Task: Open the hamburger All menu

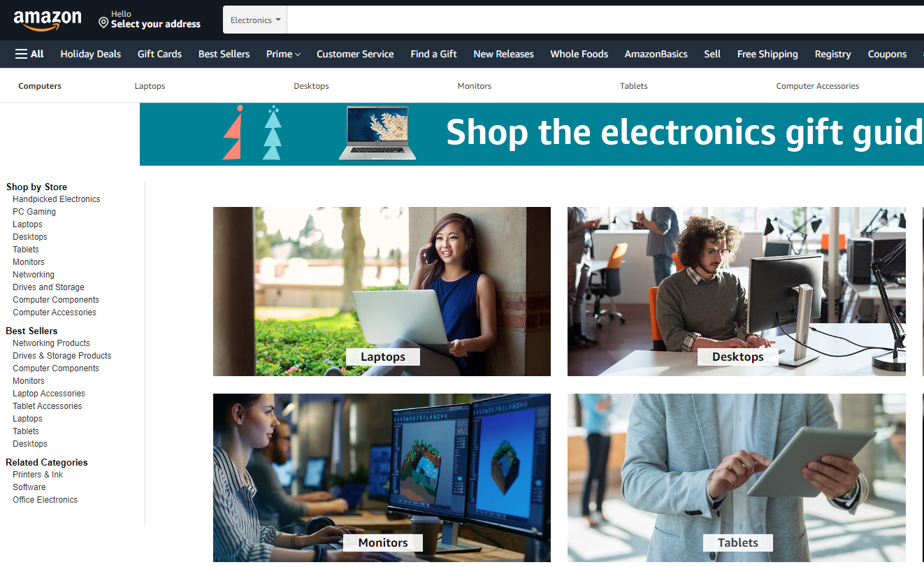Action: pos(29,54)
